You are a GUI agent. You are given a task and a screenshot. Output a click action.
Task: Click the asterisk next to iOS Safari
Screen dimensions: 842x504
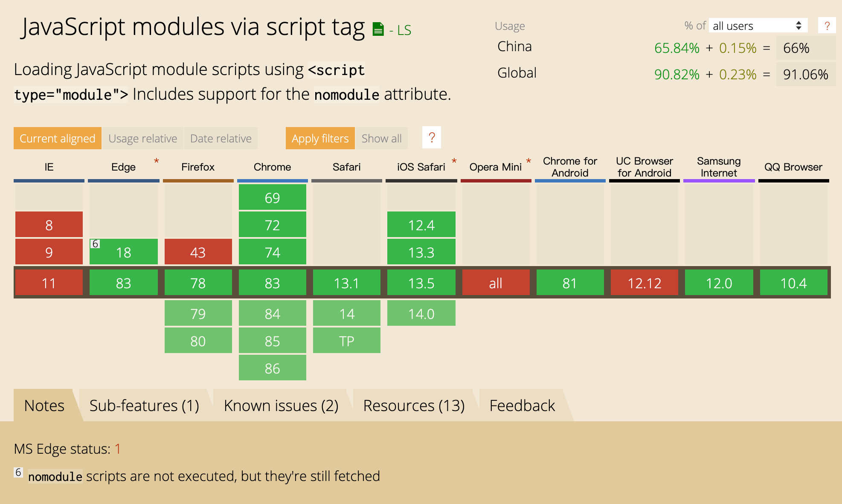454,161
